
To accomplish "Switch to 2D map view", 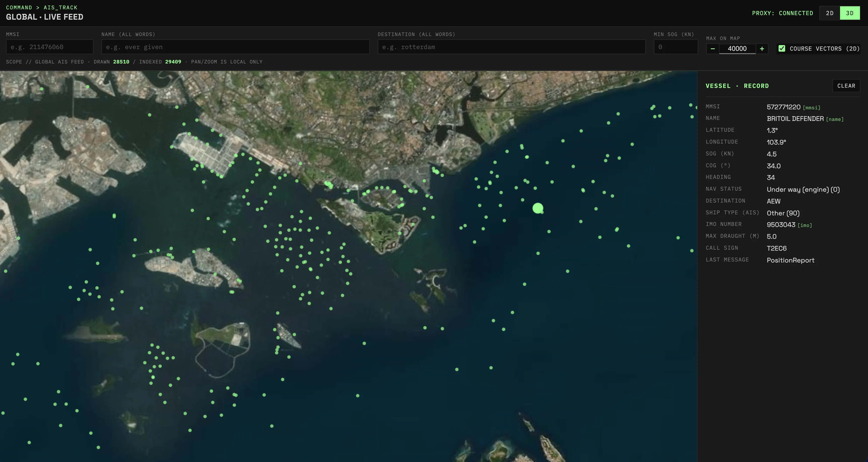I will pos(829,13).
